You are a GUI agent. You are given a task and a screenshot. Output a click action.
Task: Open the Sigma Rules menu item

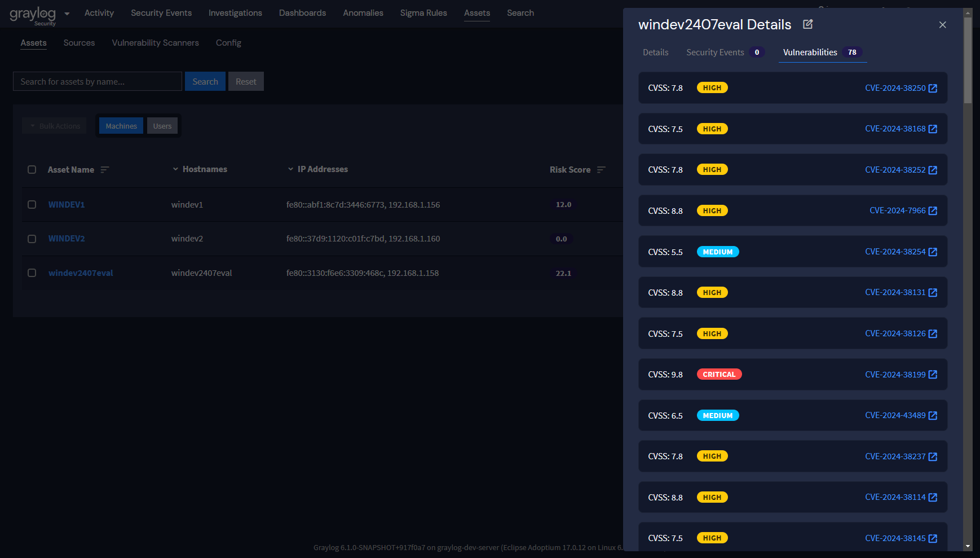click(423, 12)
